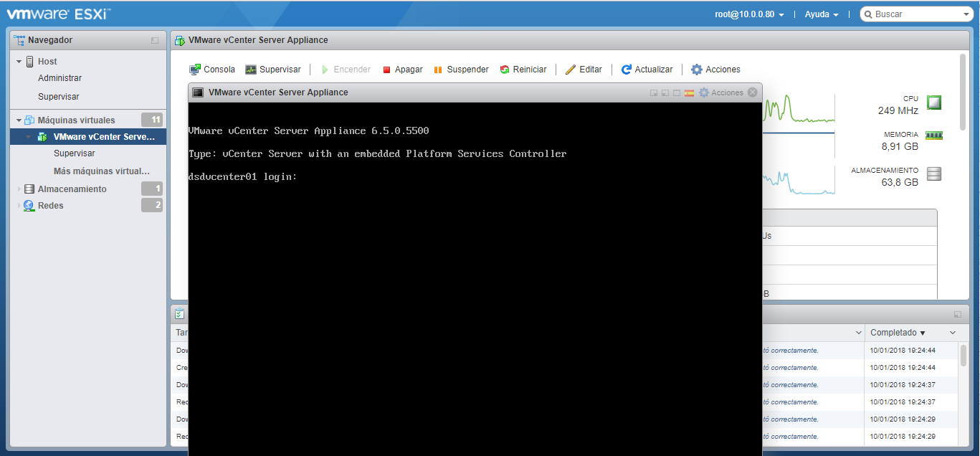Viewport: 980px width, 456px height.
Task: Click the Supervisar chart icon in toolbar
Action: coord(250,70)
